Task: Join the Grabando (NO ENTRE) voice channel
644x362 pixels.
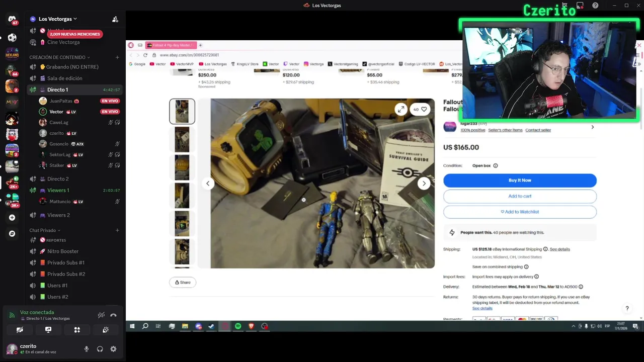Action: click(x=74, y=67)
